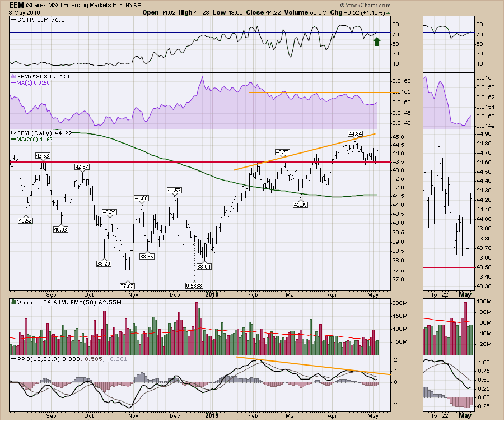
Task: Click the 41.08 high label
Action: [141, 198]
